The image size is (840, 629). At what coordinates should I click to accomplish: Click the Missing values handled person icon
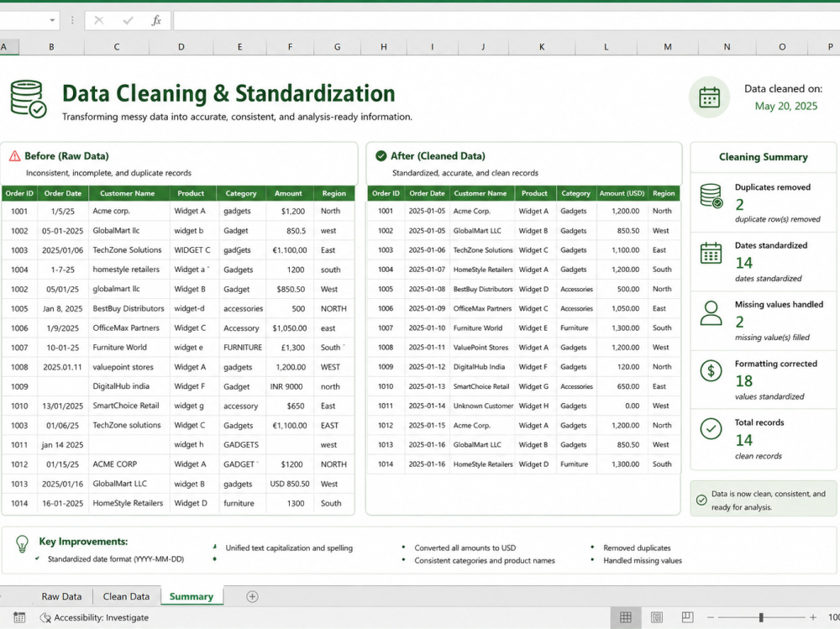[x=711, y=313]
